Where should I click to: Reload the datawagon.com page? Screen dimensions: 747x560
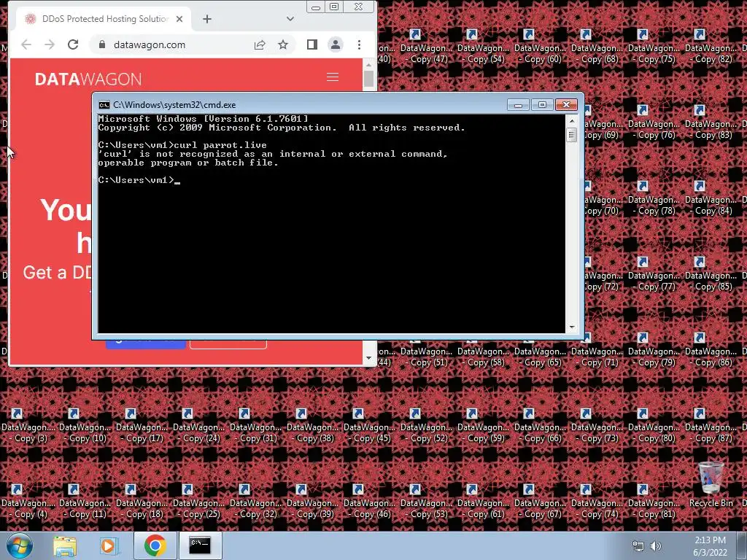tap(73, 44)
